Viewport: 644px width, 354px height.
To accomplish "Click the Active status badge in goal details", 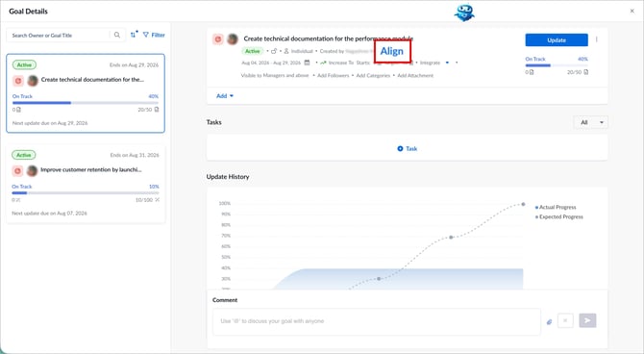I will point(252,51).
